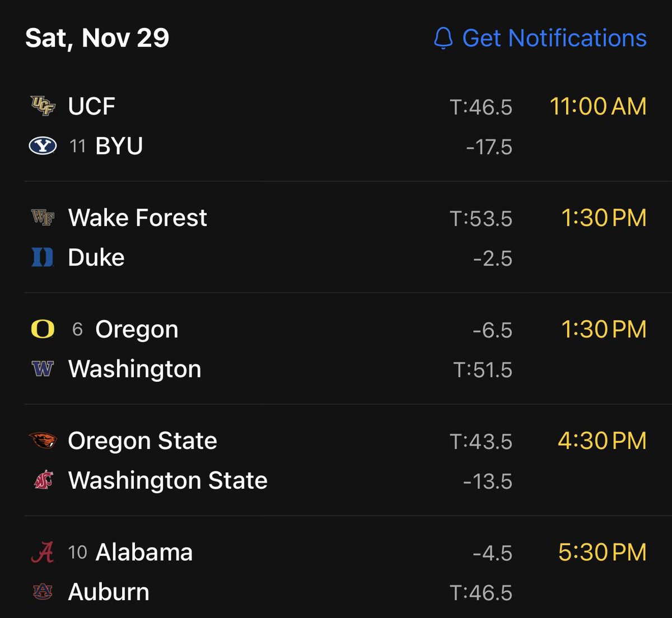Tap the Oregon team logo
The width and height of the screenshot is (672, 618).
point(43,329)
